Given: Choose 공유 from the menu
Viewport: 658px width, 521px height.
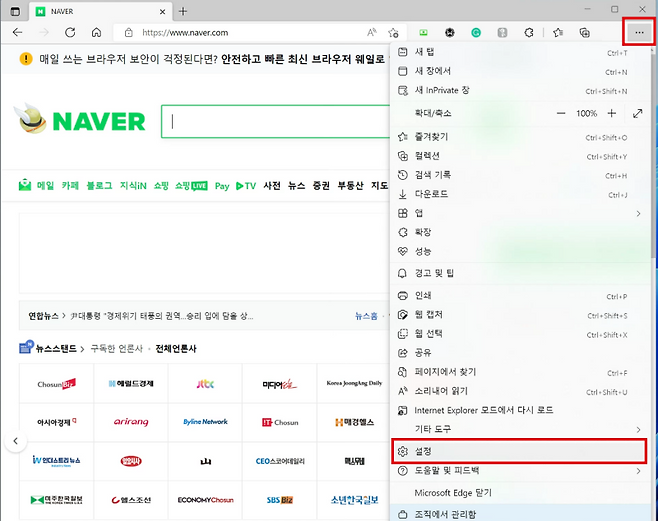Looking at the screenshot, I should 520,353.
